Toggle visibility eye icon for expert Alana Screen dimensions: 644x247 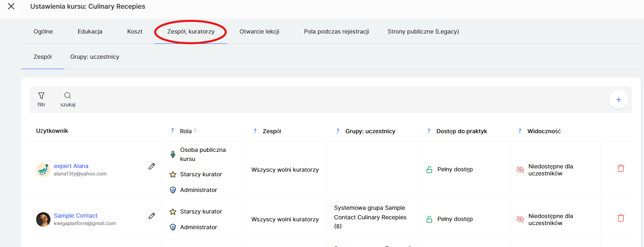520,170
